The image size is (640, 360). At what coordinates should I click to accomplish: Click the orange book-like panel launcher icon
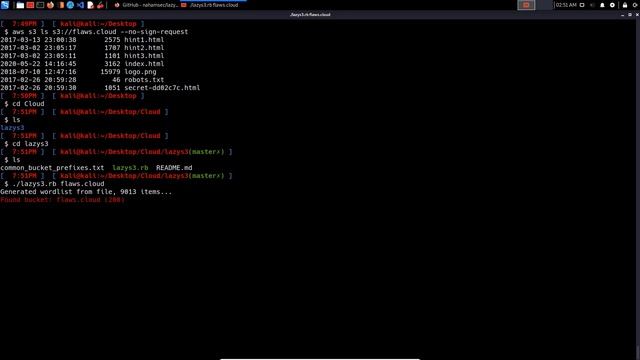tap(60, 5)
